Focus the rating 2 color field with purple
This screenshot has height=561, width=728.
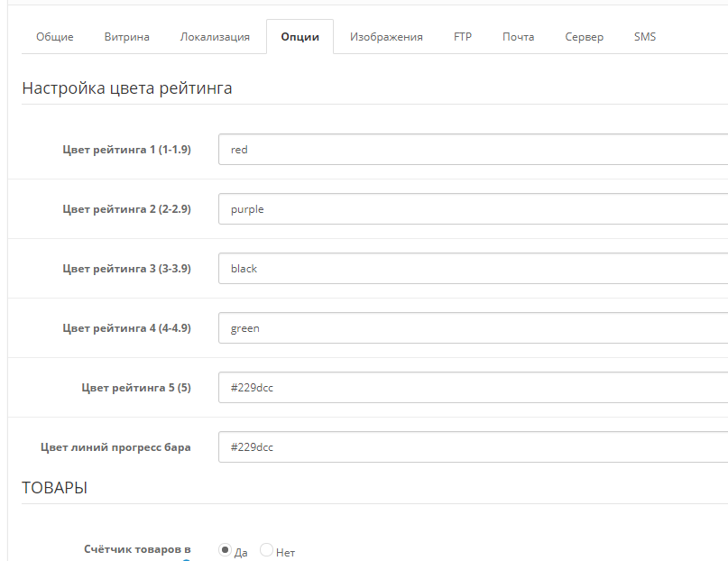pos(473,209)
